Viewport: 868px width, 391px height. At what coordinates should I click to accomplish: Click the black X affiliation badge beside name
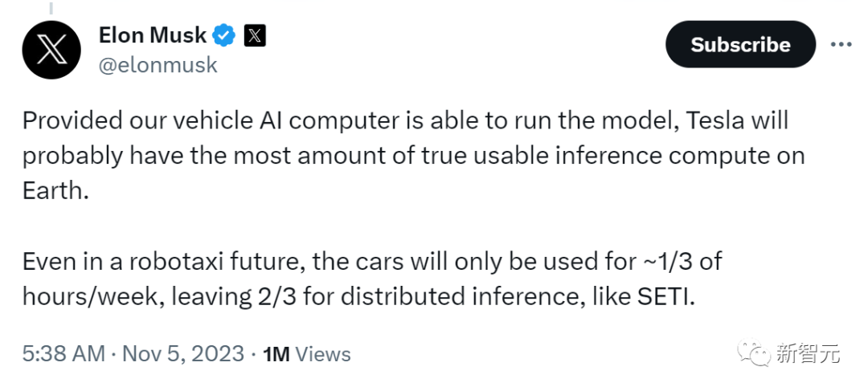[255, 36]
